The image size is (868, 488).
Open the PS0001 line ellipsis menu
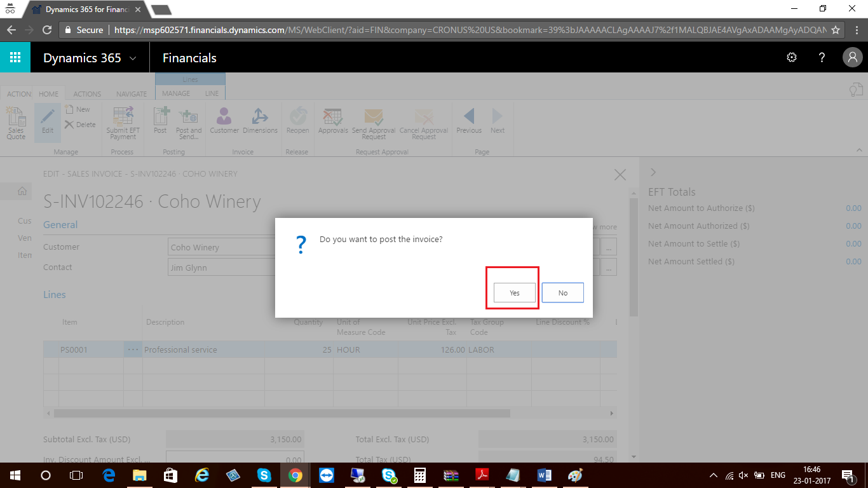click(x=133, y=349)
